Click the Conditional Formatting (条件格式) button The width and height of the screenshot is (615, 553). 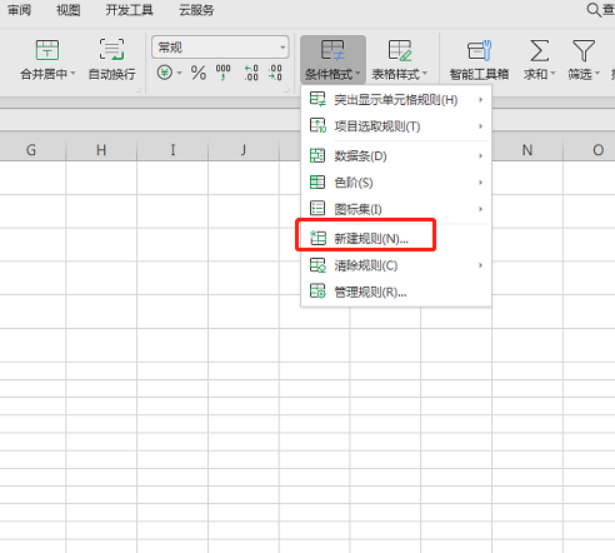(x=333, y=60)
